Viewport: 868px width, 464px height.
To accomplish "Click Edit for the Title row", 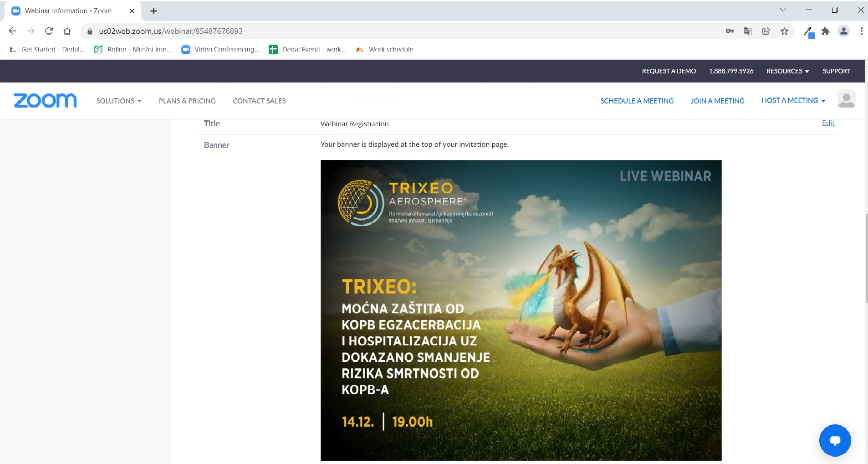I will pyautogui.click(x=828, y=123).
